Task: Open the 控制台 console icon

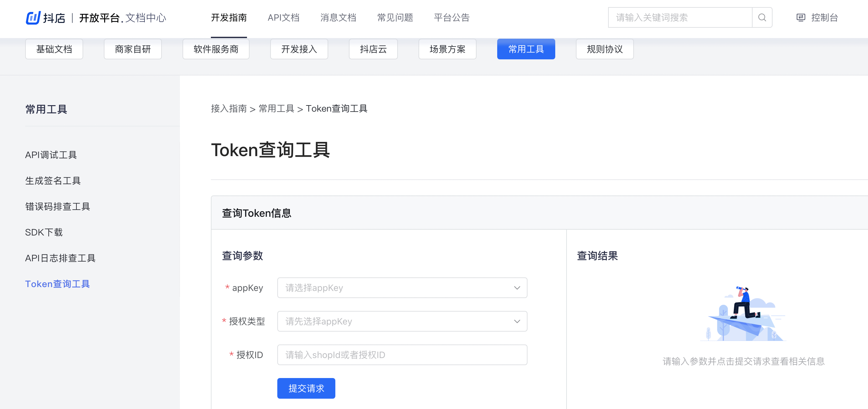Action: pyautogui.click(x=801, y=17)
